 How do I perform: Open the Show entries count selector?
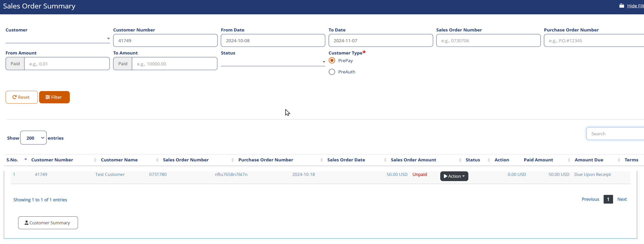click(x=33, y=138)
